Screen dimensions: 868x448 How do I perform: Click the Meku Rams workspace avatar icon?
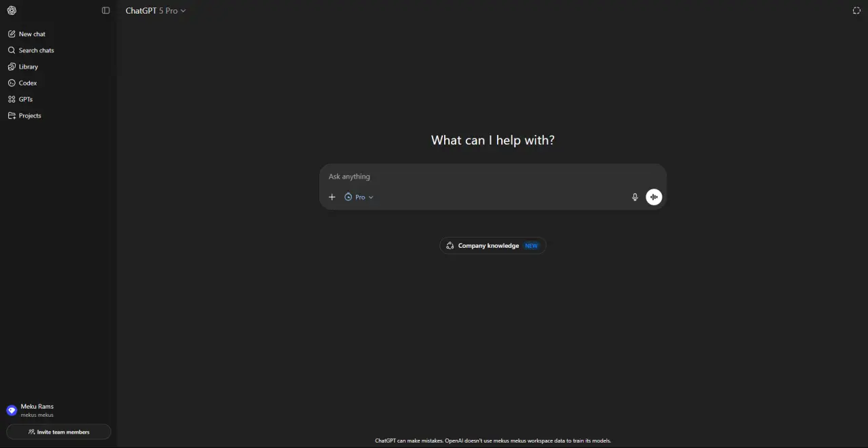point(12,410)
